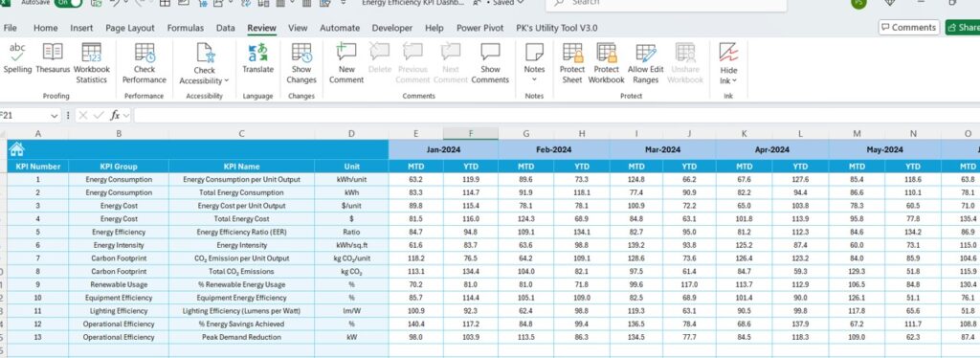Screen dimensions: 980x358
Task: Select the Total CO₂ Emissions cell
Action: coord(241,271)
